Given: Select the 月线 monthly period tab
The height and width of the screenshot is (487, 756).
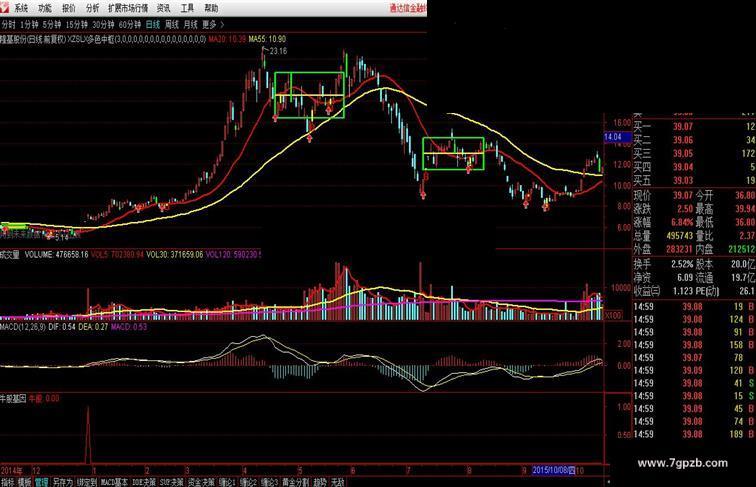Looking at the screenshot, I should pyautogui.click(x=190, y=24).
